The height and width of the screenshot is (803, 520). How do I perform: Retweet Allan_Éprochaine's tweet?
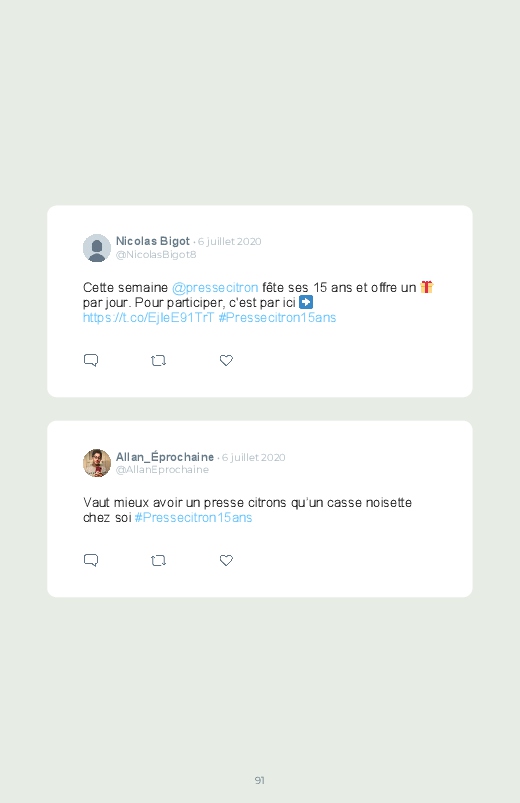click(158, 561)
